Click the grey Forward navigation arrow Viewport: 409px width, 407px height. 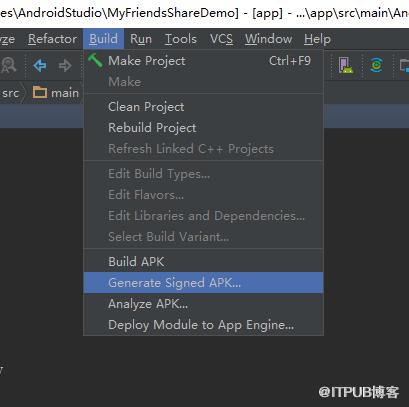click(65, 65)
